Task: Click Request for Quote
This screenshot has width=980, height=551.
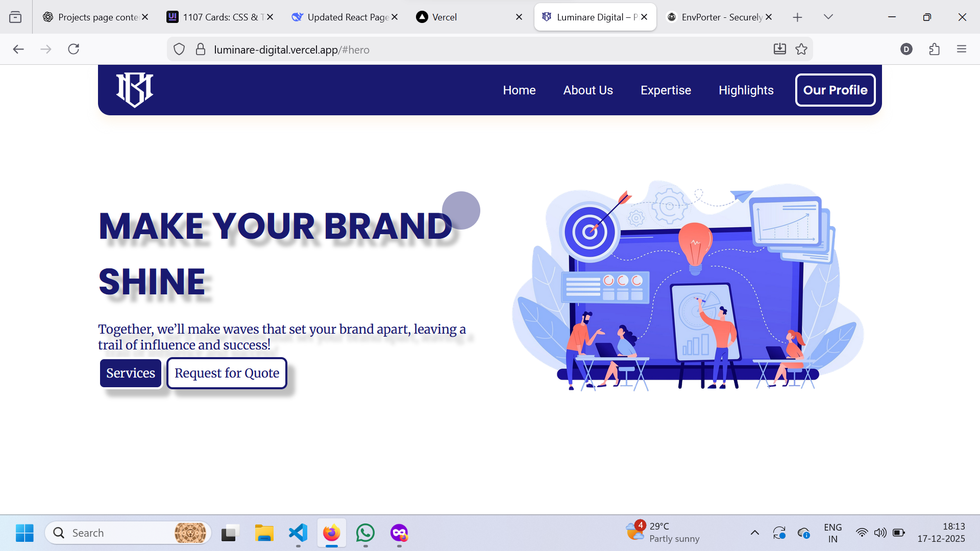Action: [227, 373]
